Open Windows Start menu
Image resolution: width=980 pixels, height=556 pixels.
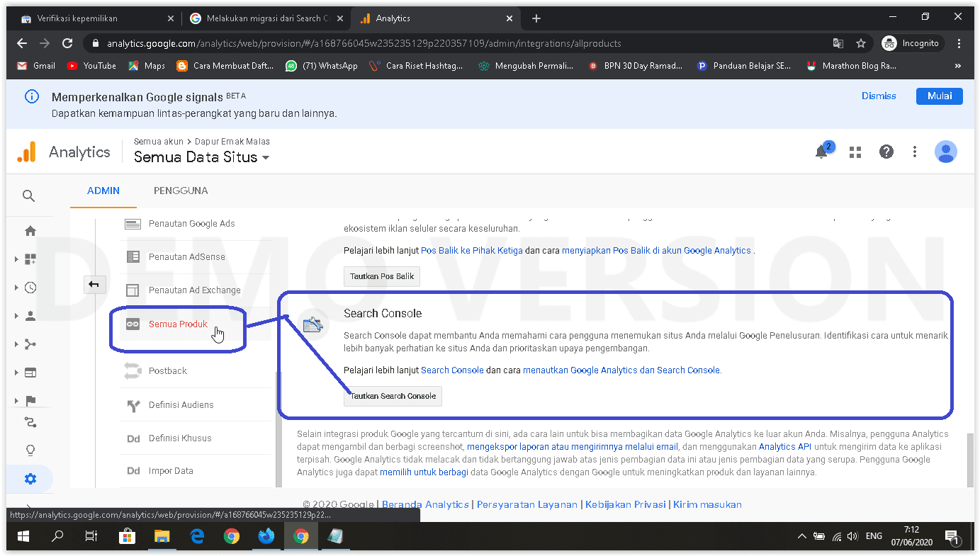coord(23,536)
